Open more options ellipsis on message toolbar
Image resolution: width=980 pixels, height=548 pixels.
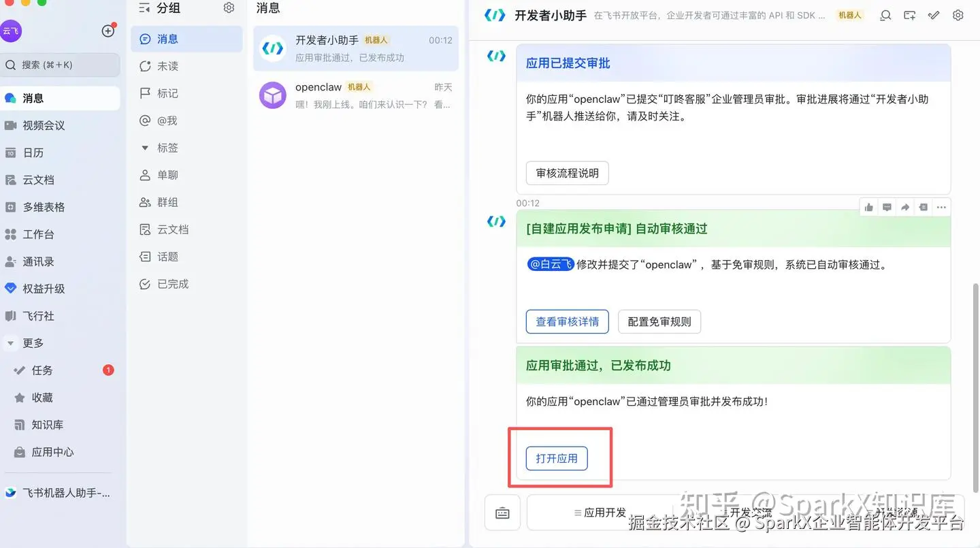pyautogui.click(x=941, y=207)
